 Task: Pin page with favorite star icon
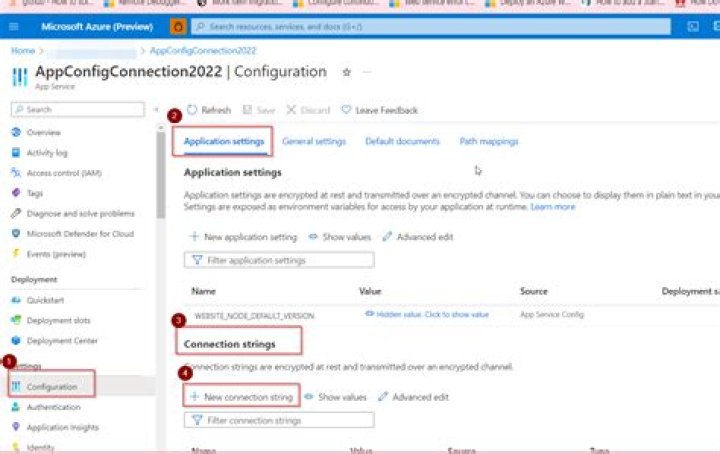347,72
